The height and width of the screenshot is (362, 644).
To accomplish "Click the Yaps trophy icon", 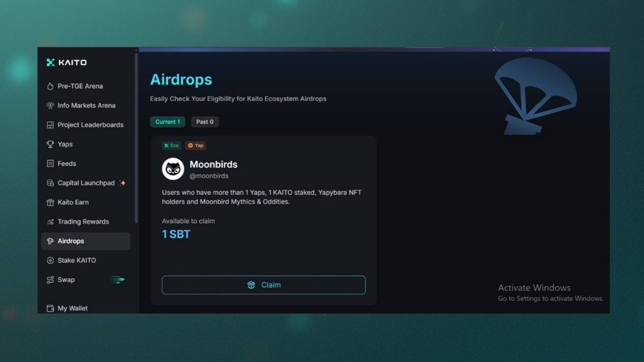I will point(50,144).
